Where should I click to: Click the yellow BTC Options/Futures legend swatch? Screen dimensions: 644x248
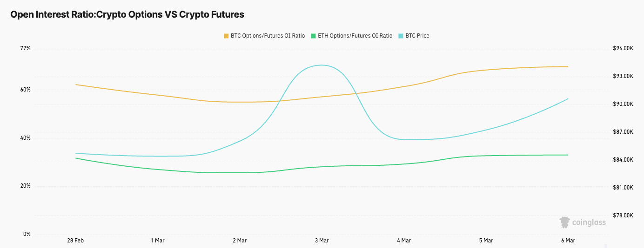click(226, 36)
